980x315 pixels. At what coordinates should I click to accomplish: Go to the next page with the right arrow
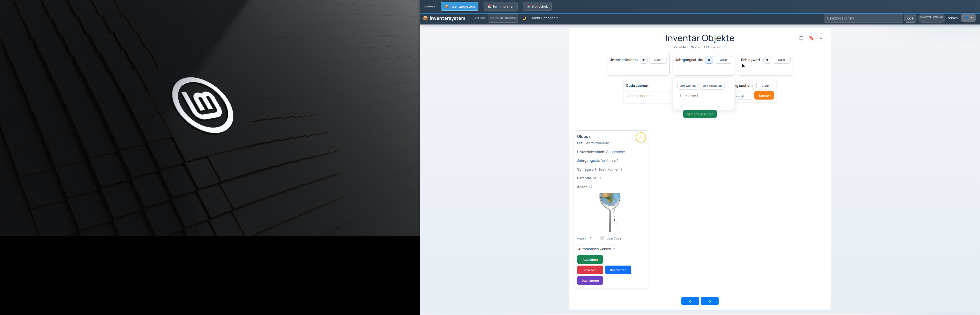(710, 301)
